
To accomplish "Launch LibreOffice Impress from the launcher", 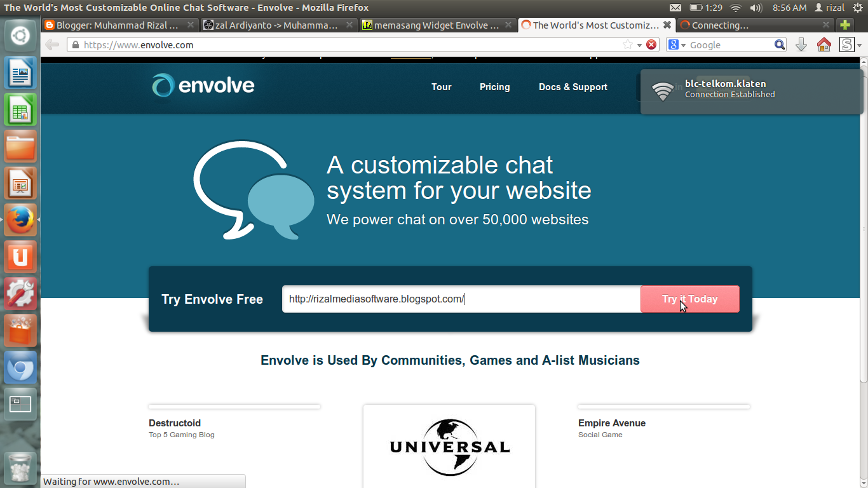I will 20,183.
